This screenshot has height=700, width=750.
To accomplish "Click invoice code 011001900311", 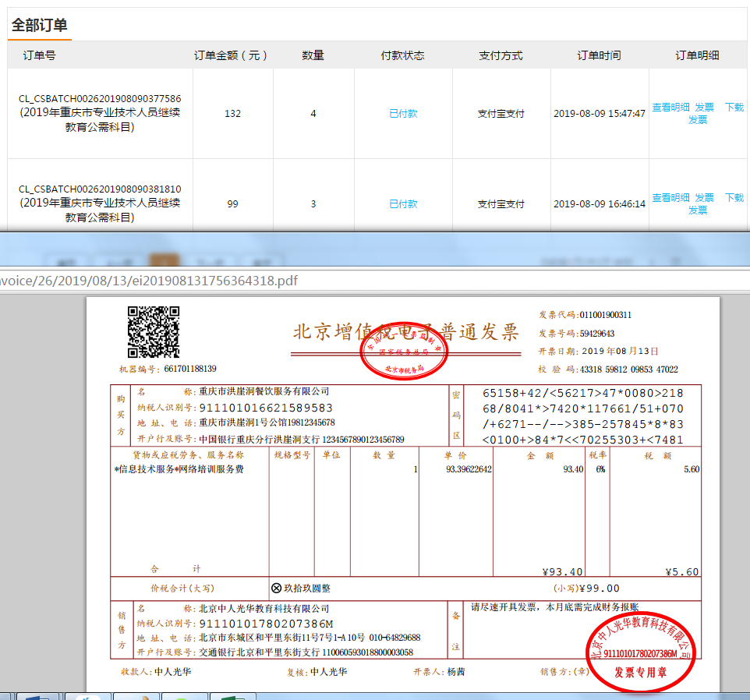I will pyautogui.click(x=606, y=315).
